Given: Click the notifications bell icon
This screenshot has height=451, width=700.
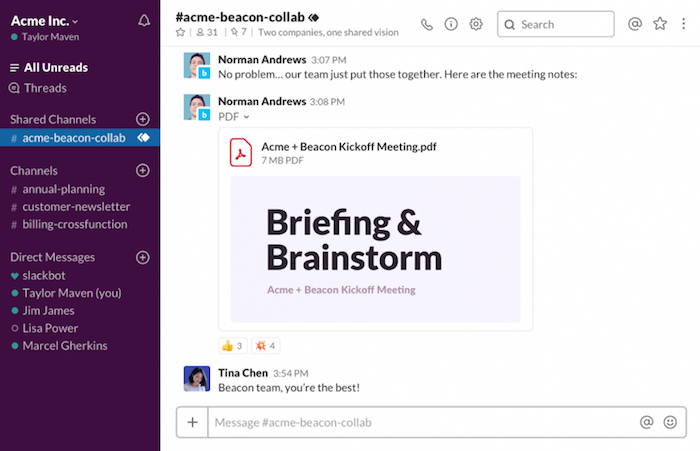Looking at the screenshot, I should (x=144, y=20).
